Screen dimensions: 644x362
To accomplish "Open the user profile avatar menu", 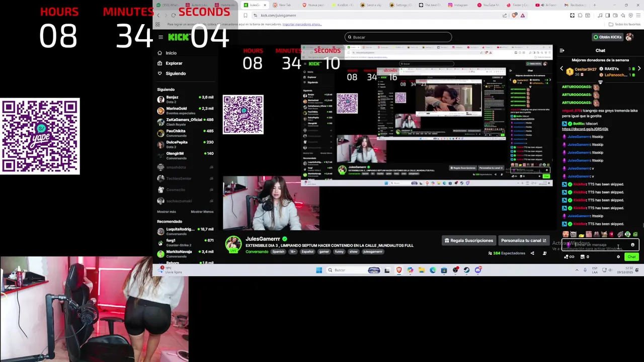I will coord(631,37).
